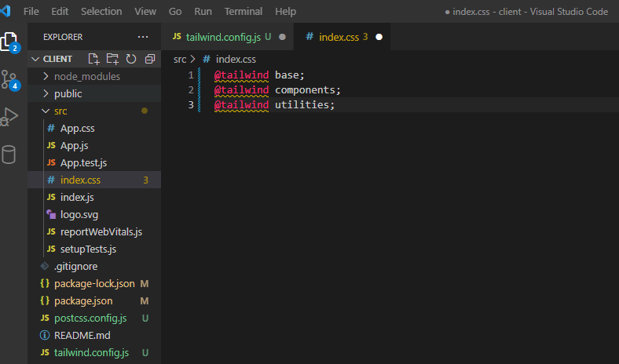The image size is (619, 364).
Task: Click the @tailwind utilities line
Action: coord(274,105)
